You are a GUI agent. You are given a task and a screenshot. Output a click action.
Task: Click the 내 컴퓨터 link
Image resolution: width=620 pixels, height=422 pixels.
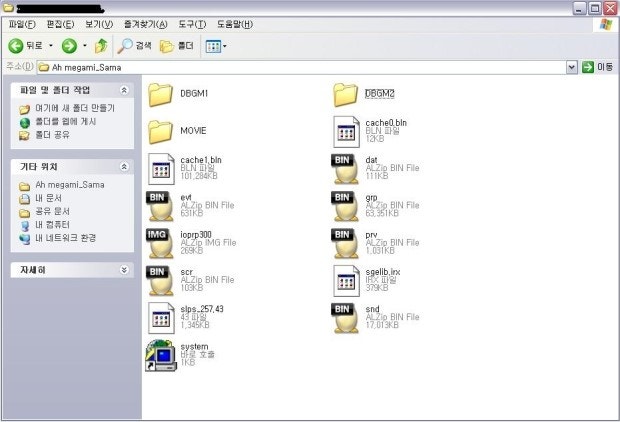coord(51,225)
